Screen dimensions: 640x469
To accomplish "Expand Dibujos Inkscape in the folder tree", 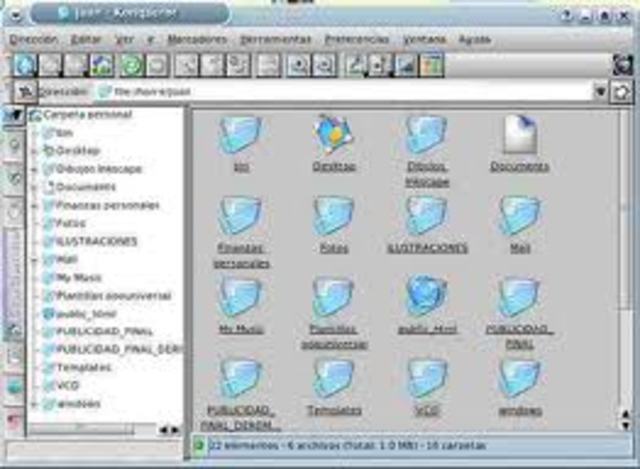I will coord(35,169).
